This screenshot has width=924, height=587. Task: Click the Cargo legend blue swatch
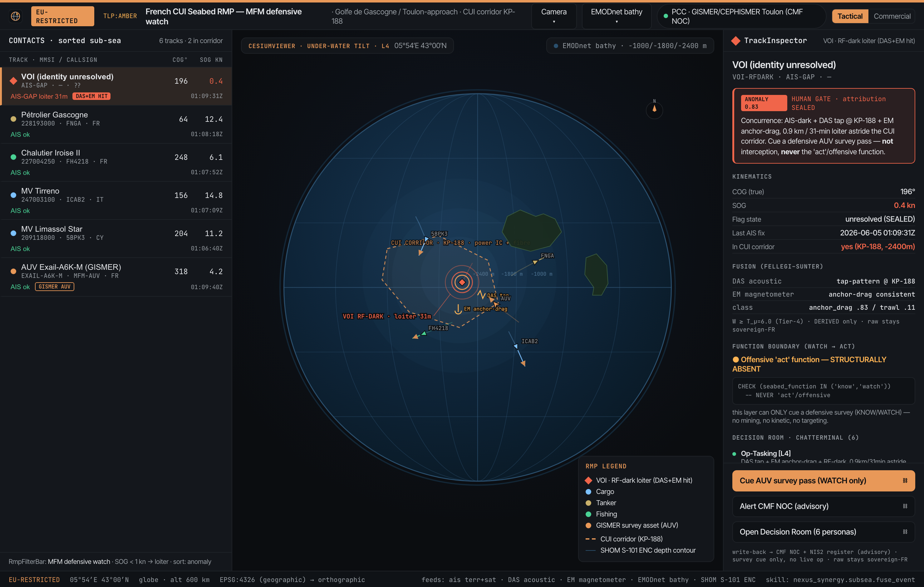[588, 492]
